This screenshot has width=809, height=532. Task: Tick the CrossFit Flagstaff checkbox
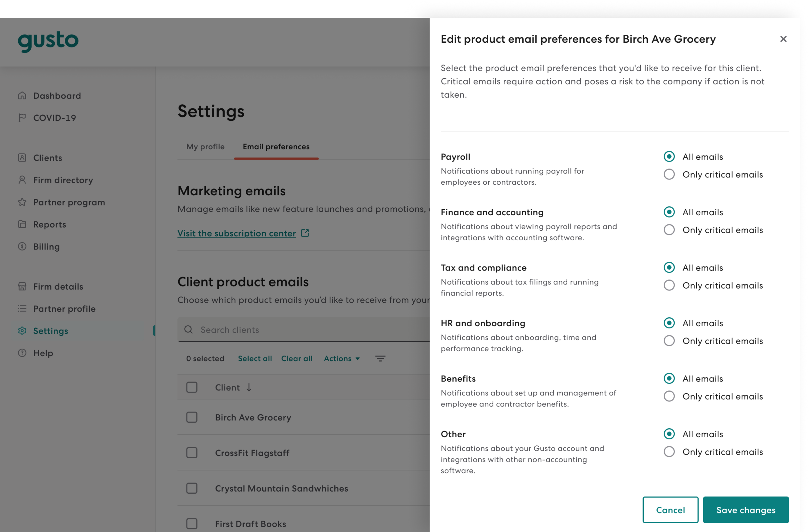pyautogui.click(x=192, y=453)
